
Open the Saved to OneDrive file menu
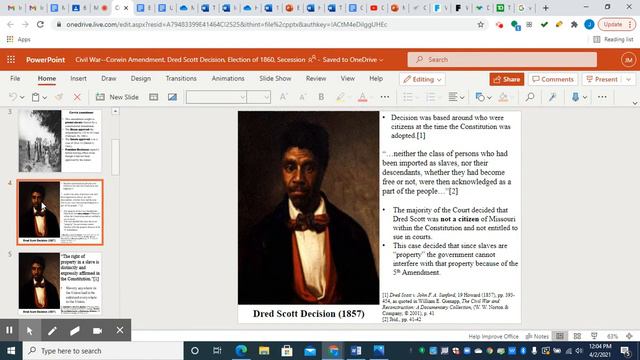point(353,60)
